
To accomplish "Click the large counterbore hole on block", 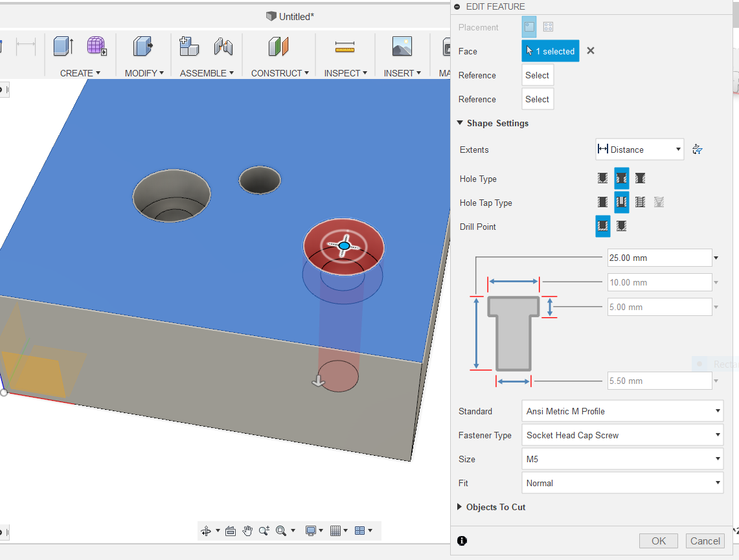I will 172,196.
